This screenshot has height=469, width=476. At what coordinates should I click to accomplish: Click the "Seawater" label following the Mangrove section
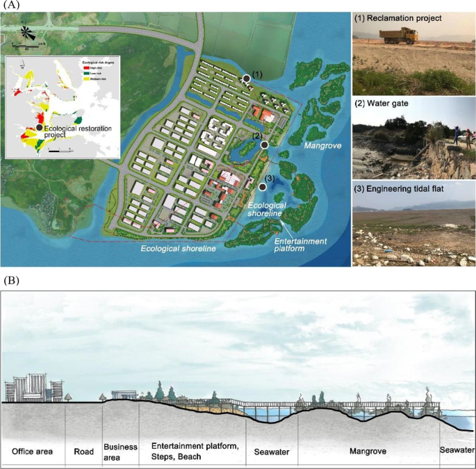(457, 450)
